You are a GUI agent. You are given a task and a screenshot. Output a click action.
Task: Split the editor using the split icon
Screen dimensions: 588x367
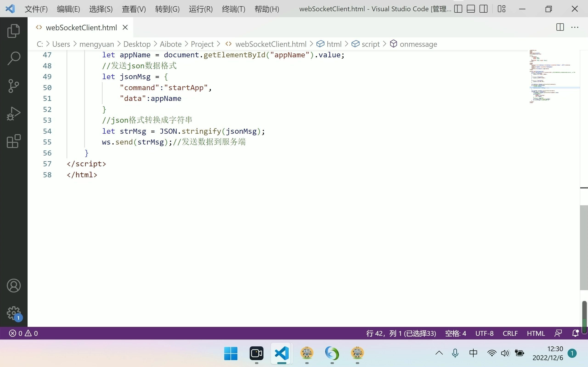click(560, 27)
